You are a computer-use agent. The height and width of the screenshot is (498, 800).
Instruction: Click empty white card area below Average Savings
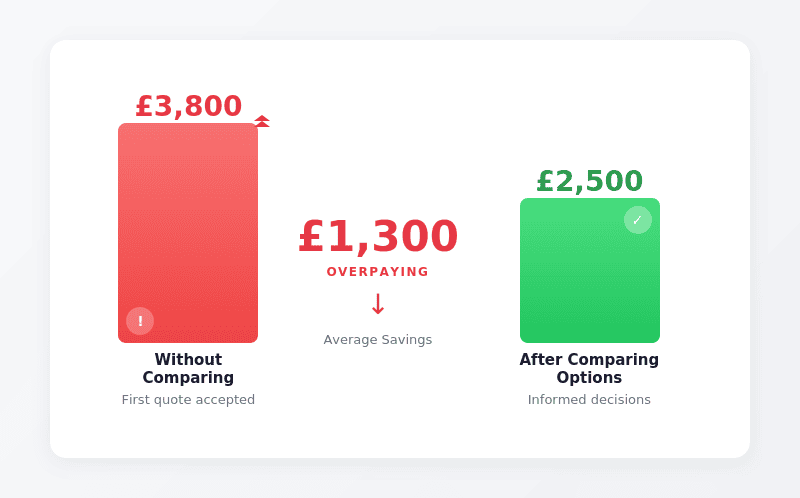[378, 410]
